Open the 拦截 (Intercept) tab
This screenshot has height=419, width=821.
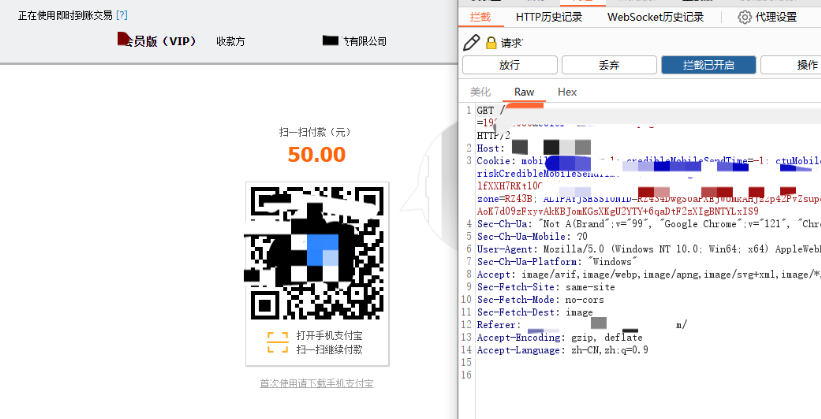click(x=480, y=17)
